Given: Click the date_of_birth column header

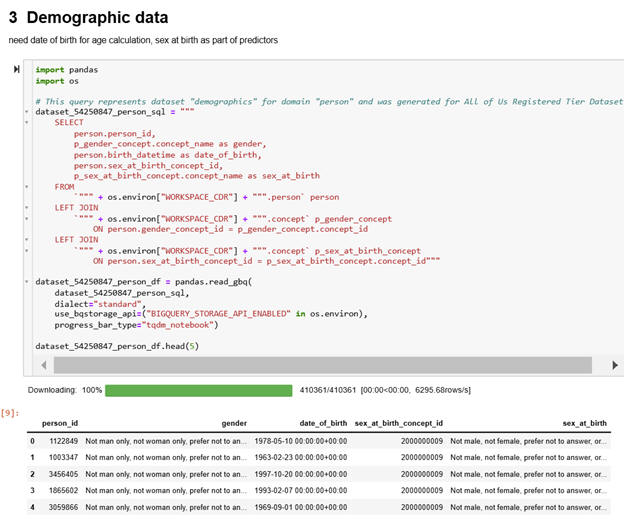Looking at the screenshot, I should pyautogui.click(x=323, y=423).
